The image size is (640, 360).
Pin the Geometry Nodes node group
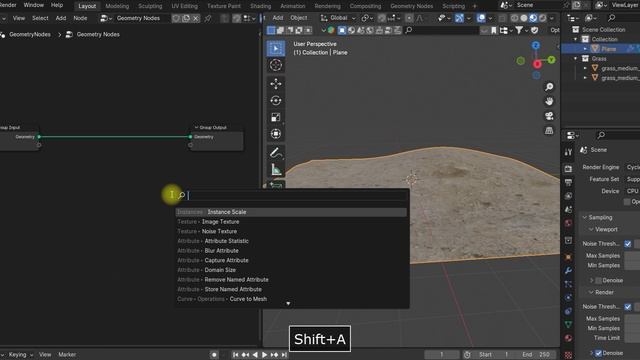208,18
